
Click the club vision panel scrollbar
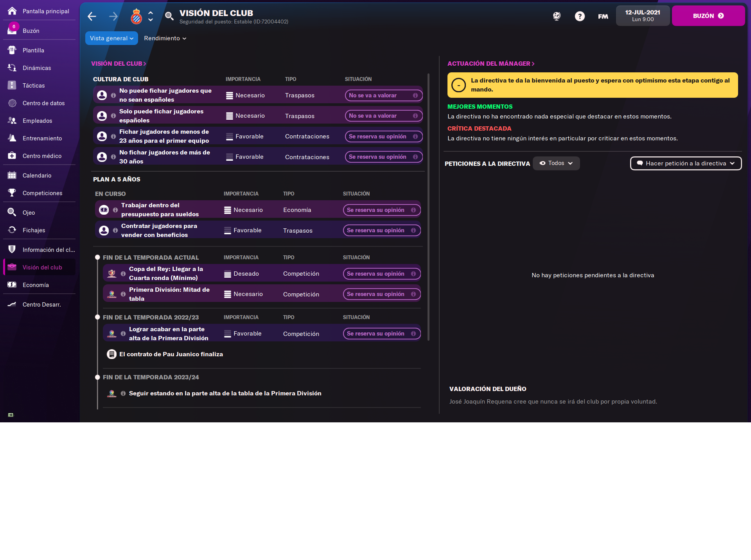click(429, 207)
